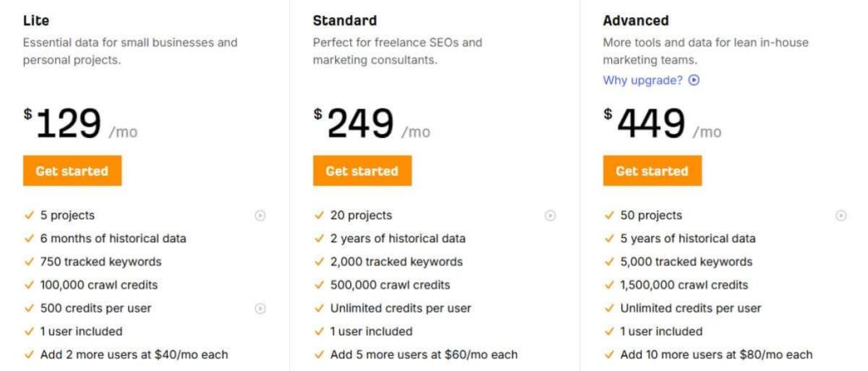Screen dimensions: 868x371
Task: Play the video beside Advanced 50 projects
Action: tap(841, 216)
